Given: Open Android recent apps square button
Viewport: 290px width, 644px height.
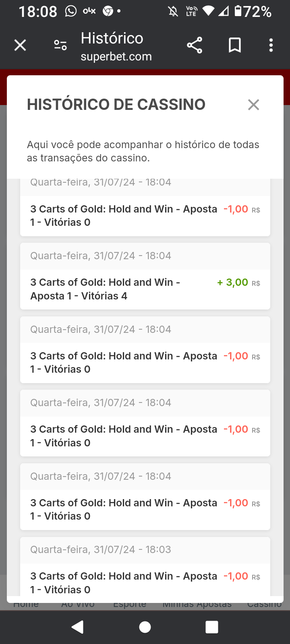Looking at the screenshot, I should point(211,627).
